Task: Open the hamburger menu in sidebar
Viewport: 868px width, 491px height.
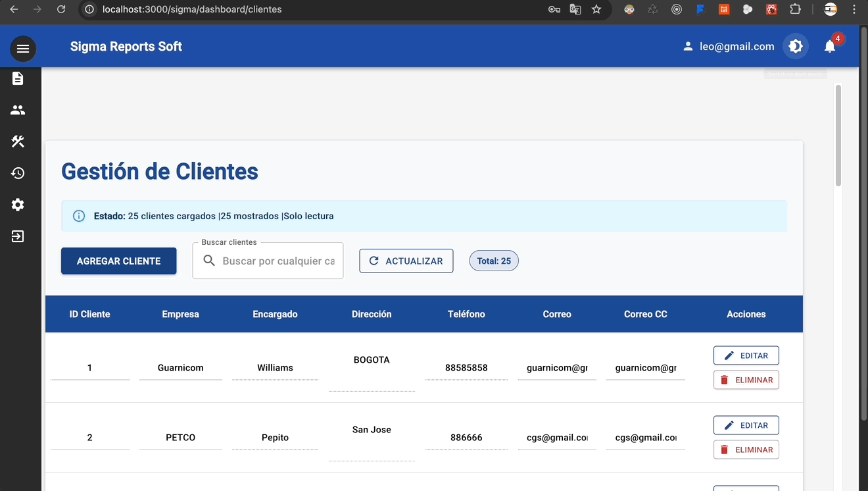Action: pyautogui.click(x=23, y=49)
